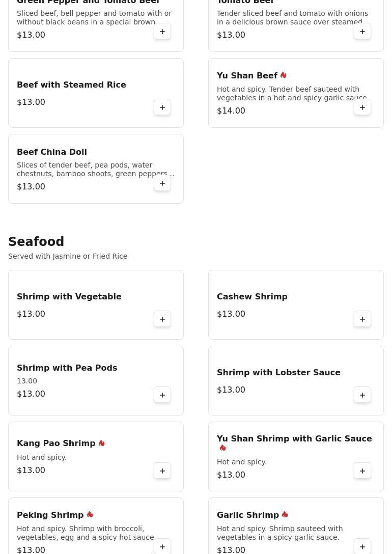Click spicy flame icon next to Kang Pao Shrimp
The height and width of the screenshot is (554, 392).
pos(102,444)
